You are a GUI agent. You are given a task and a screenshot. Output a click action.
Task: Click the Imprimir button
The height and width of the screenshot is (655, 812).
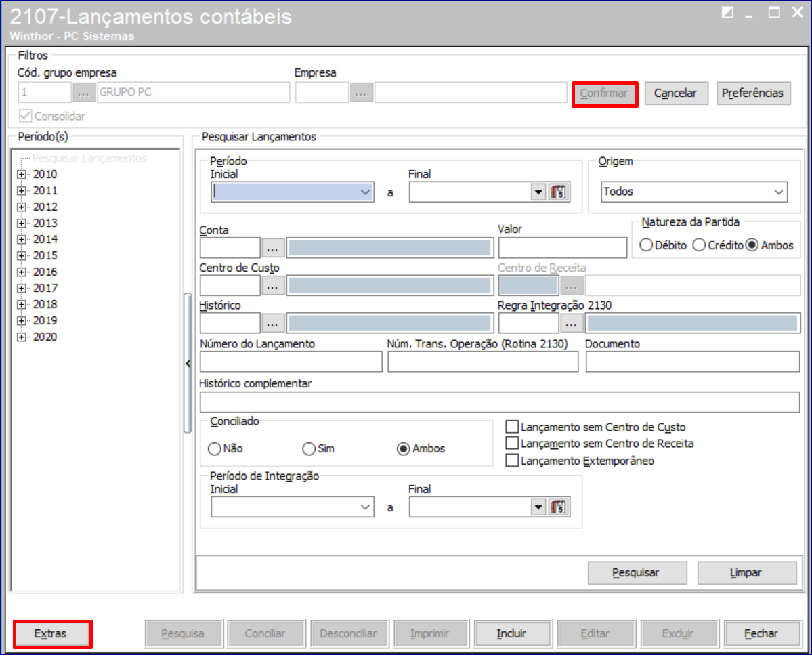tap(430, 634)
